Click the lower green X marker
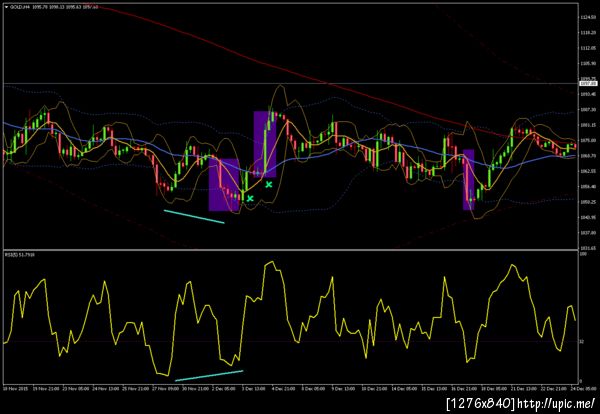The image size is (600, 414). [250, 198]
